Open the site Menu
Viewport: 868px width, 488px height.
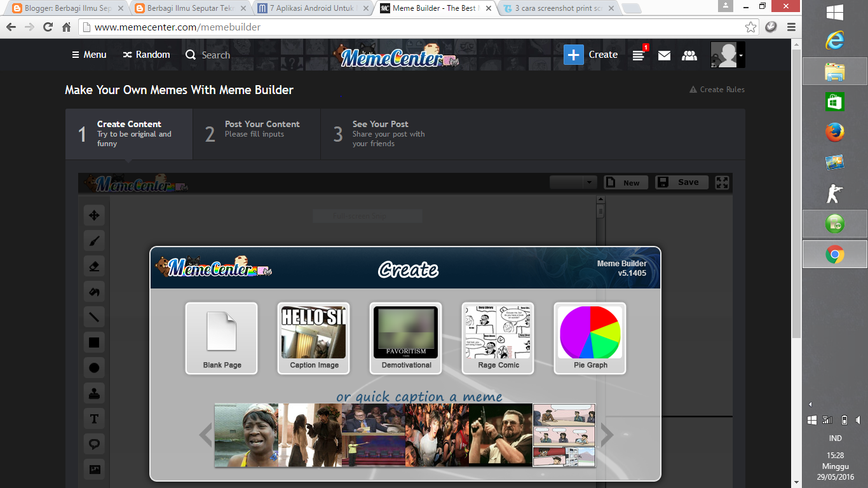click(89, 55)
